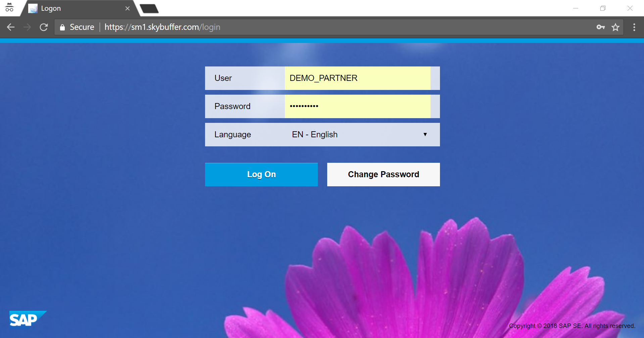The height and width of the screenshot is (338, 644).
Task: Click the URL address bar
Action: coord(339,27)
